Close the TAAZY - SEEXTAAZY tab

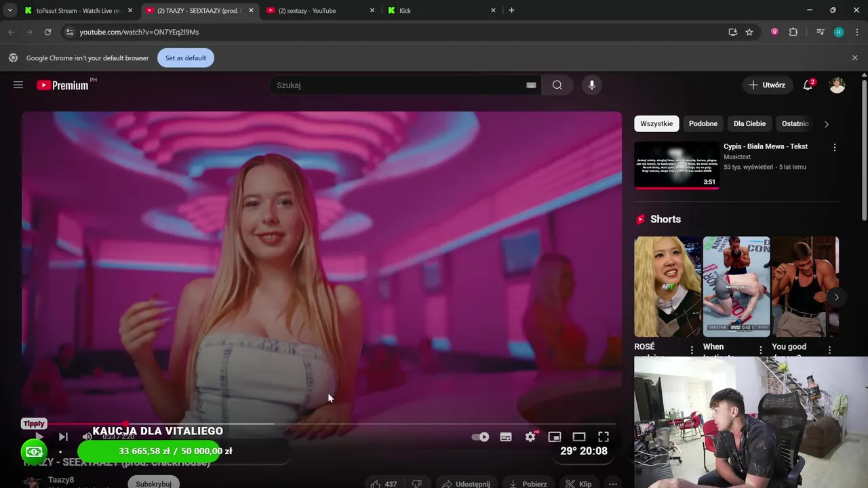pyautogui.click(x=251, y=10)
